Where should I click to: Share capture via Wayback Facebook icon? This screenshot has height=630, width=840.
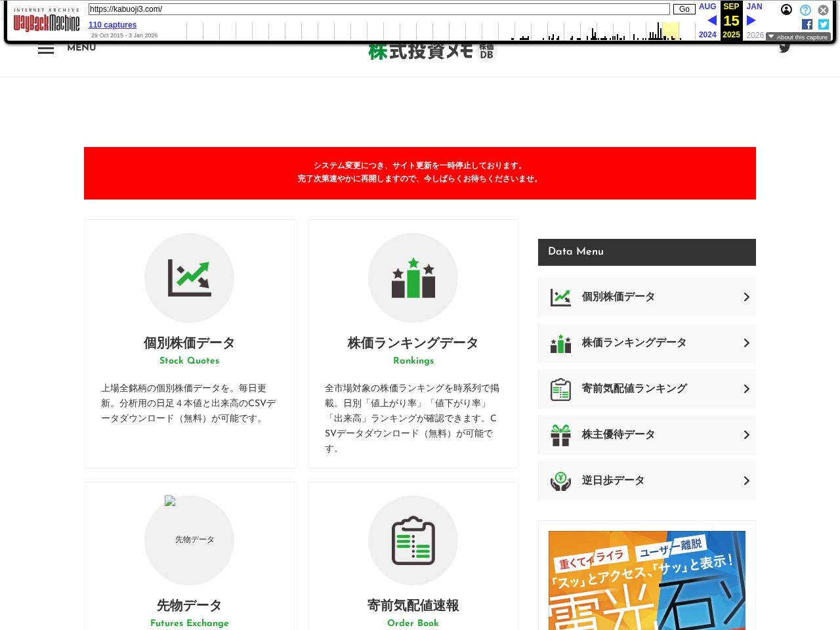point(807,24)
